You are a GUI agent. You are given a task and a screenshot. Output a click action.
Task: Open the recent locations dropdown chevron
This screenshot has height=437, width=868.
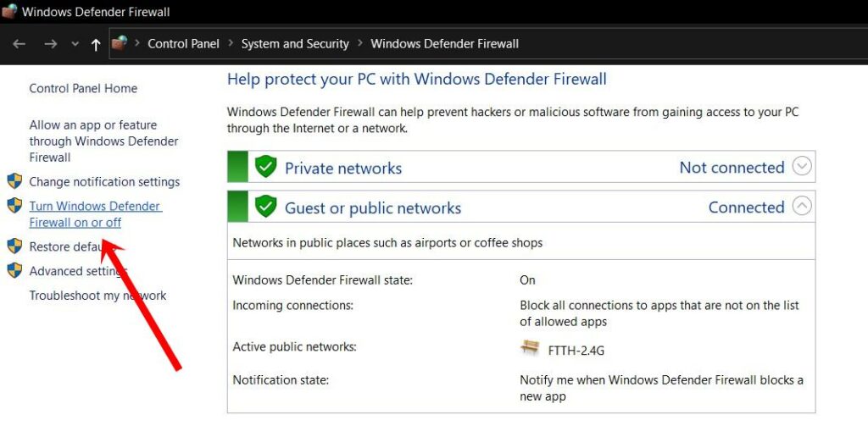[x=75, y=44]
